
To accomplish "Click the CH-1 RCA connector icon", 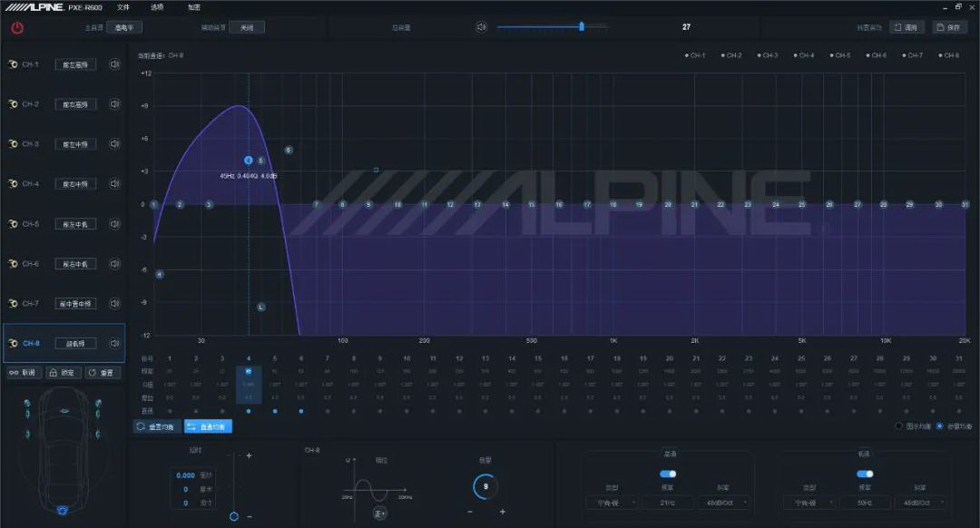I will pos(13,64).
